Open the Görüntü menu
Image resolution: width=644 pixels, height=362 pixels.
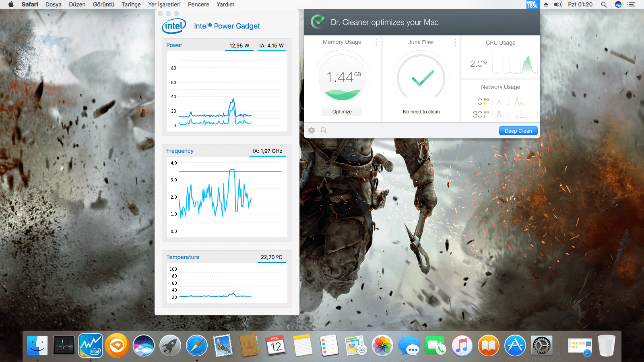pyautogui.click(x=103, y=4)
